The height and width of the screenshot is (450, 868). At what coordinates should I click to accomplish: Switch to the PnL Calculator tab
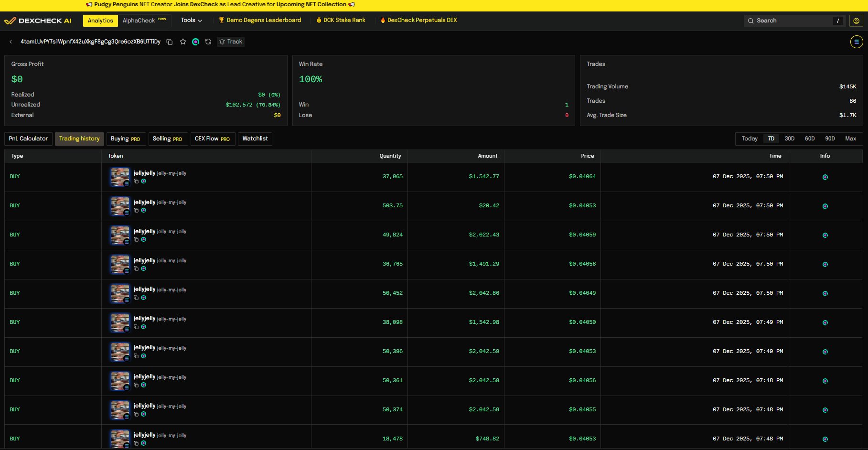point(28,139)
